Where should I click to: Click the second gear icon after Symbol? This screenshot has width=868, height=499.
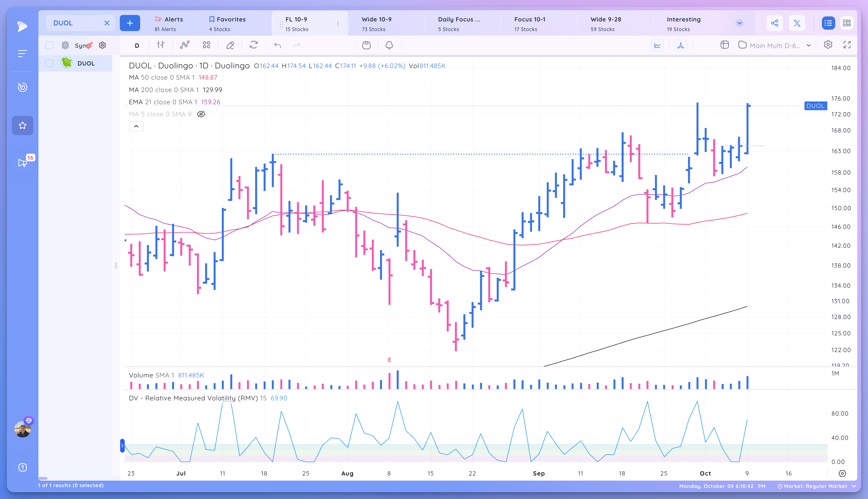[103, 45]
